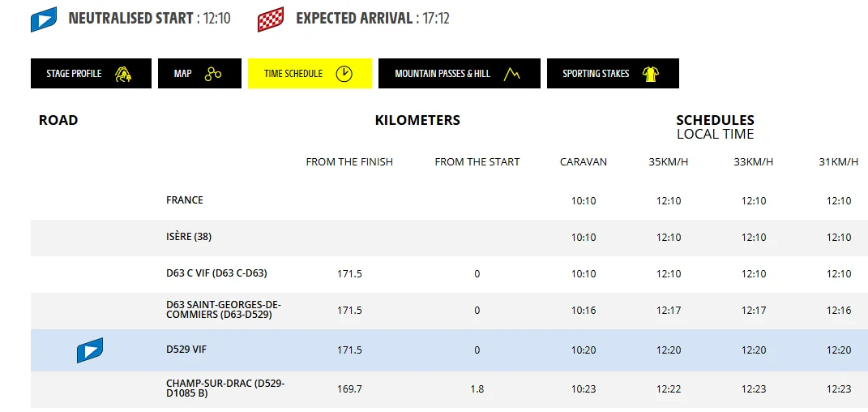
Task: Select the Time Schedule tab
Action: click(310, 74)
